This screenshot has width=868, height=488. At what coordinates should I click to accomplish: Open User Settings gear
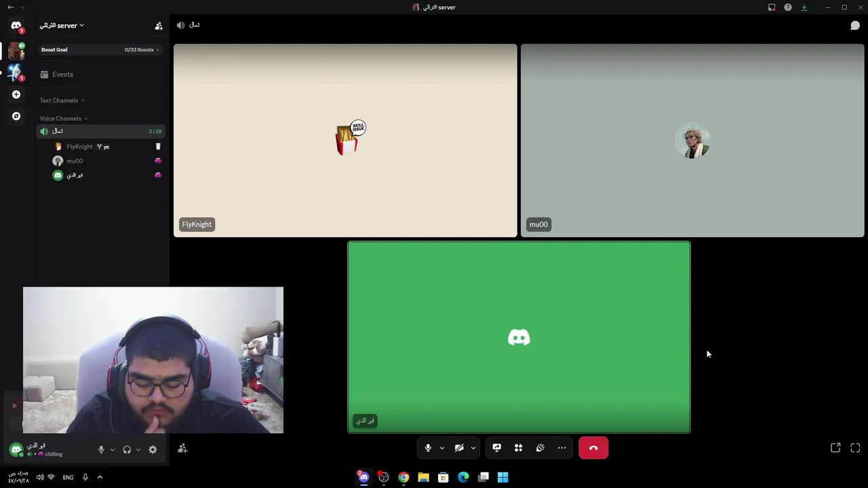[153, 449]
